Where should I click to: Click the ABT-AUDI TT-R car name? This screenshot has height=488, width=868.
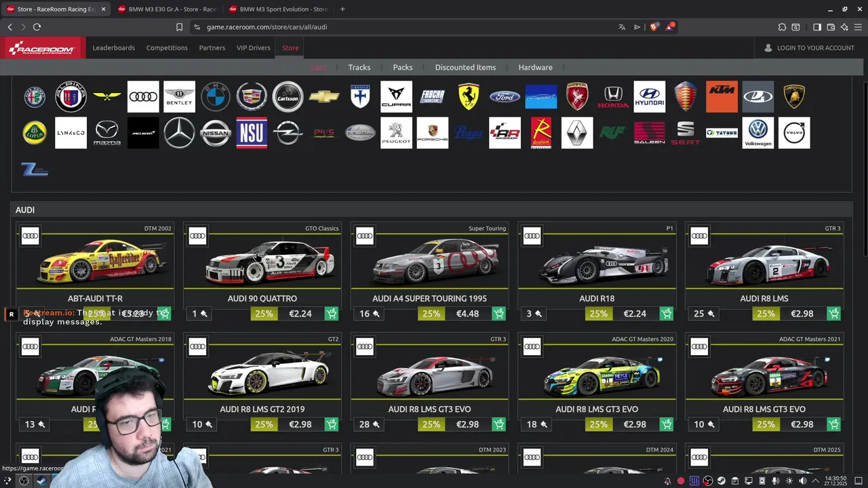coord(95,299)
